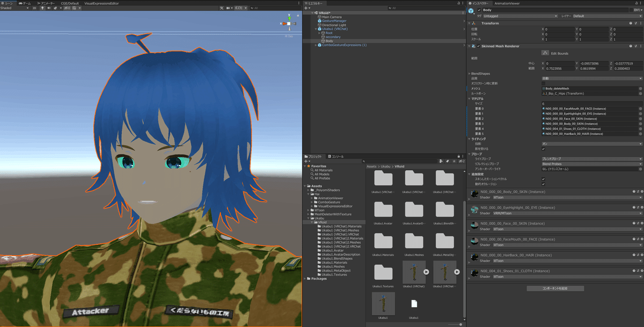Viewport: 644px width, 327px height.
Task: Toggle Body object active checkbox
Action: coord(479,10)
